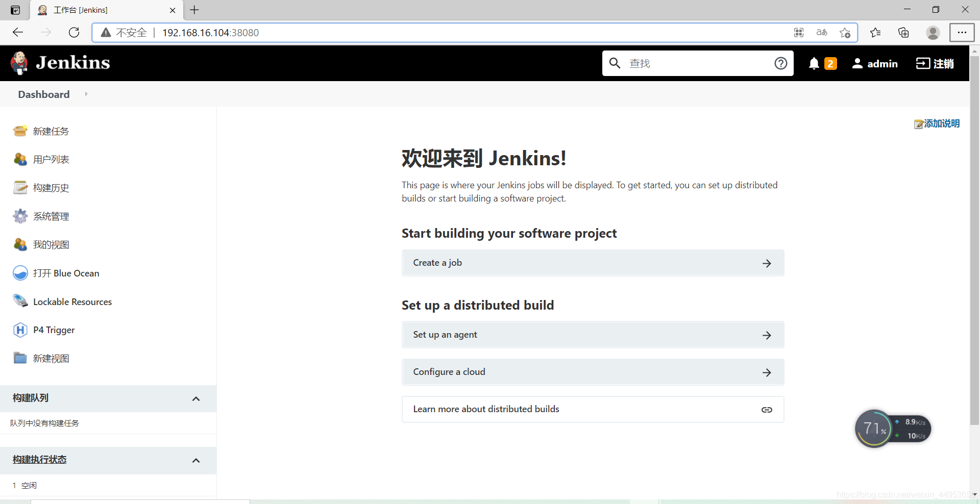Click the page vertical scrollbar thumb

point(974,240)
